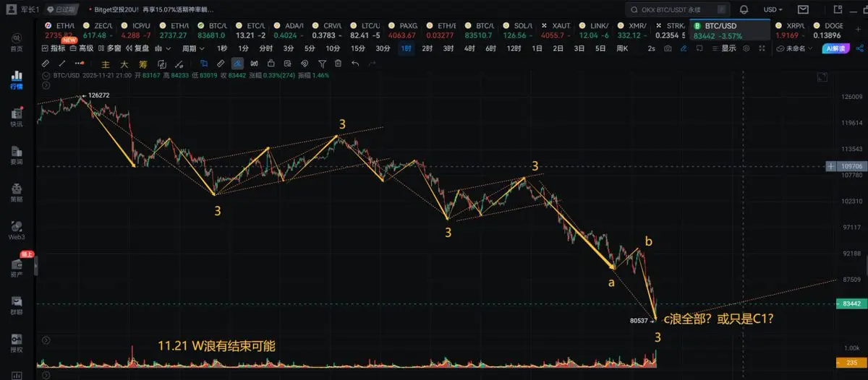Viewport: 868px width, 380px height.
Task: Click the 大 large-order indicator button
Action: (x=124, y=64)
